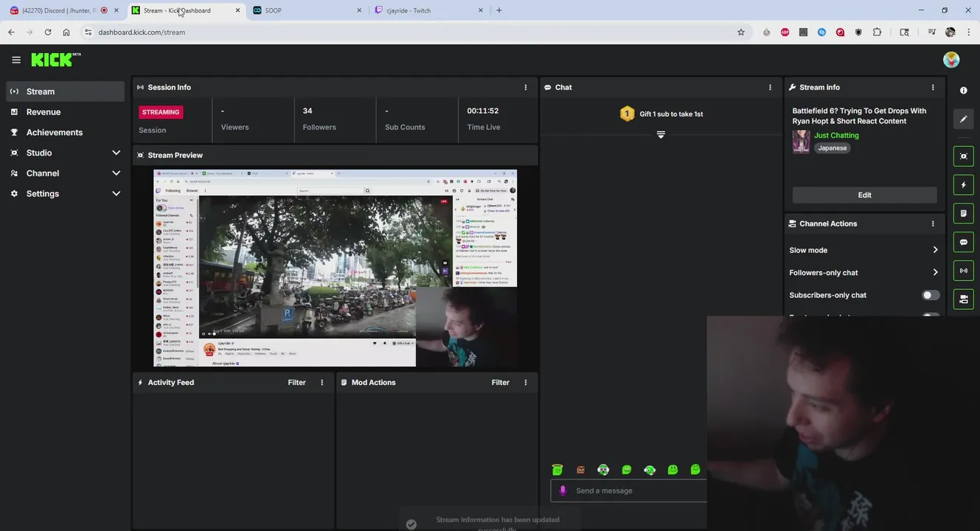Open the media control music icon in browser

931,32
